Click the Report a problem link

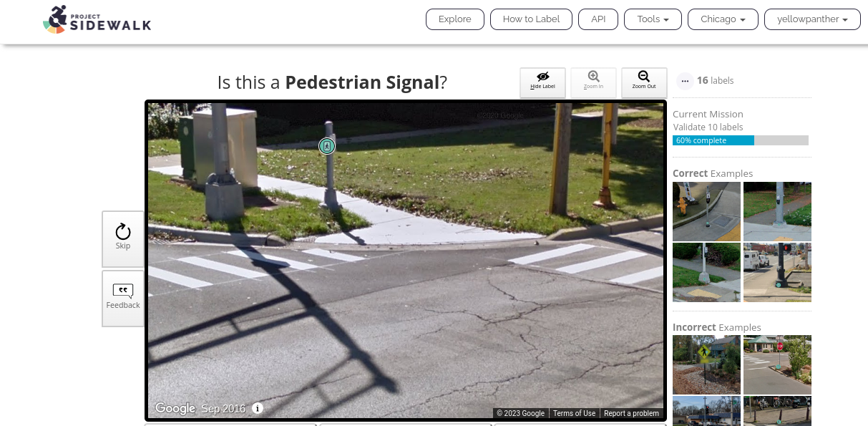point(631,413)
